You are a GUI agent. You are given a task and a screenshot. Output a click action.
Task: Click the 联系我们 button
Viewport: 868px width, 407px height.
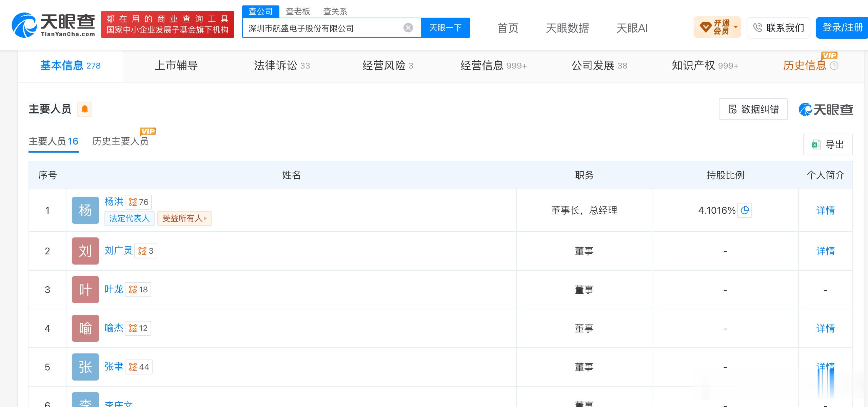click(x=778, y=28)
